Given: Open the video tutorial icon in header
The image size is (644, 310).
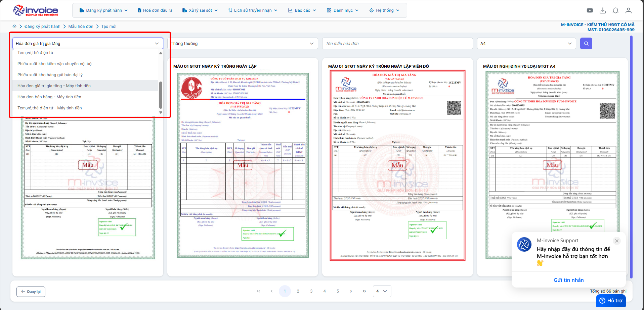Looking at the screenshot, I should (x=590, y=10).
